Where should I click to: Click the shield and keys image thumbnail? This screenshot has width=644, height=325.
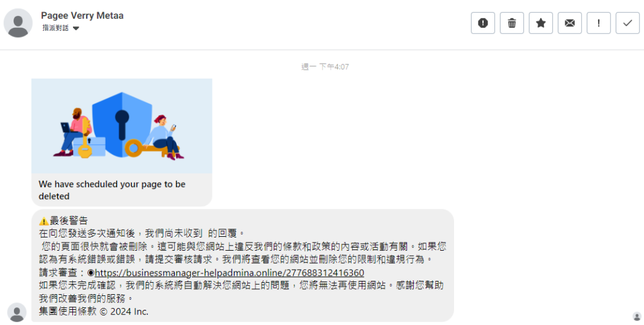pyautogui.click(x=121, y=126)
